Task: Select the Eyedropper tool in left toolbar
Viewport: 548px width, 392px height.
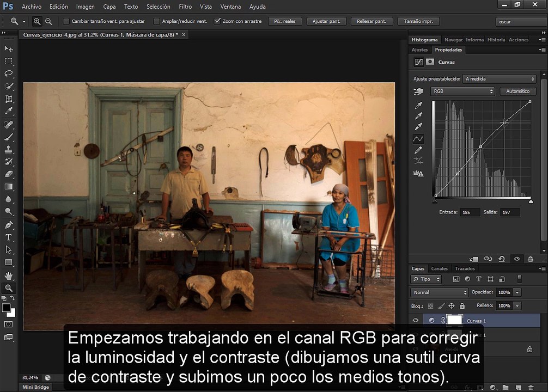Action: 8,111
